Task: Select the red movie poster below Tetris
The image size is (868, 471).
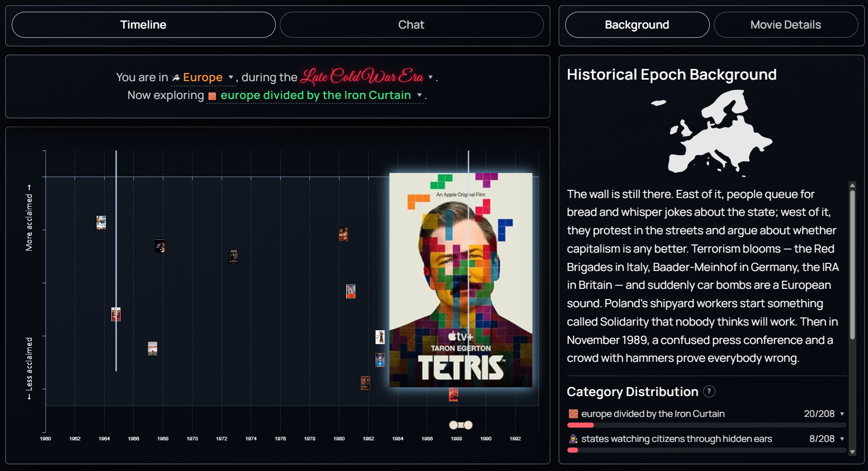Action: [x=453, y=394]
